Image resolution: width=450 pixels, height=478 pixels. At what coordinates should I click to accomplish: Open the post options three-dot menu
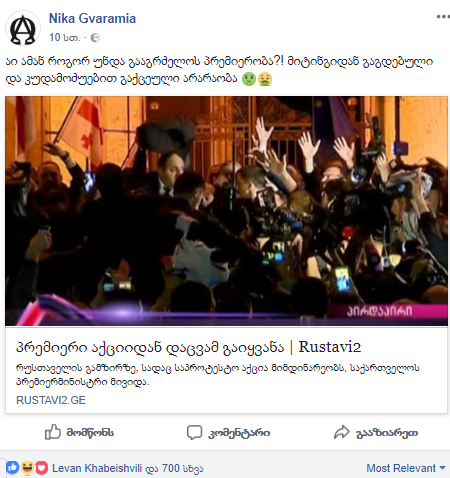tap(443, 17)
